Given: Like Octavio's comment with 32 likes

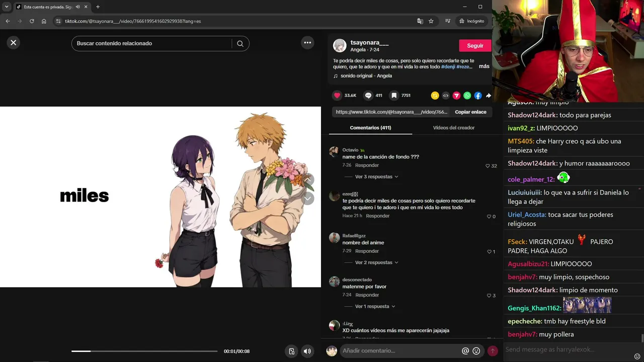Looking at the screenshot, I should point(488,166).
